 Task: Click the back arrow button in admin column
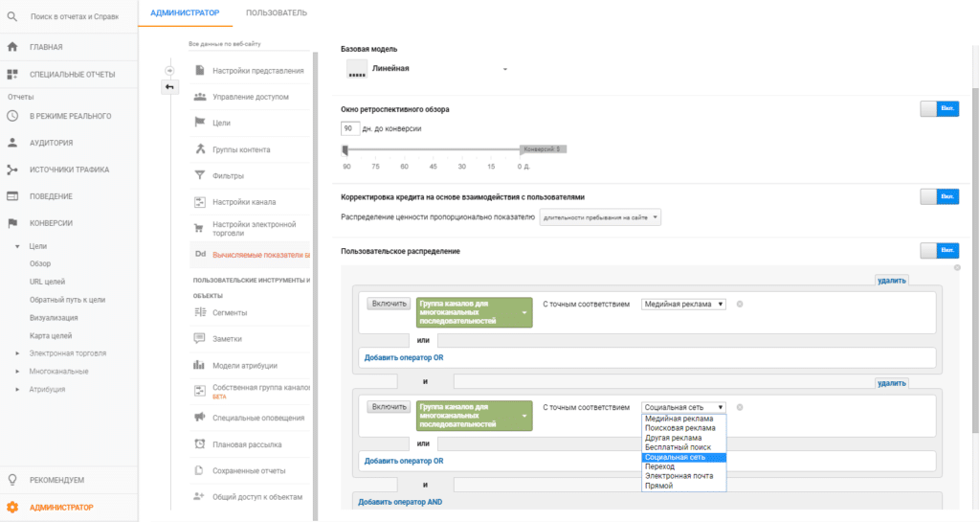click(169, 87)
